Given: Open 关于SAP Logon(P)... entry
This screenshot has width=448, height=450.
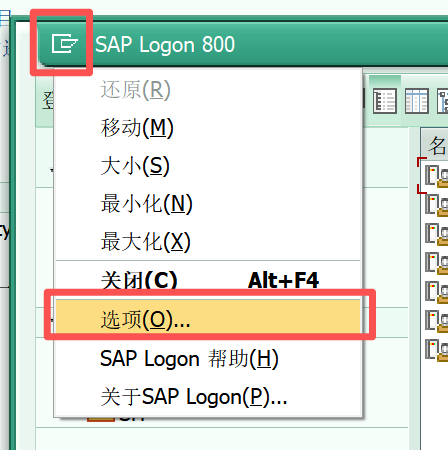Looking at the screenshot, I should [208, 397].
